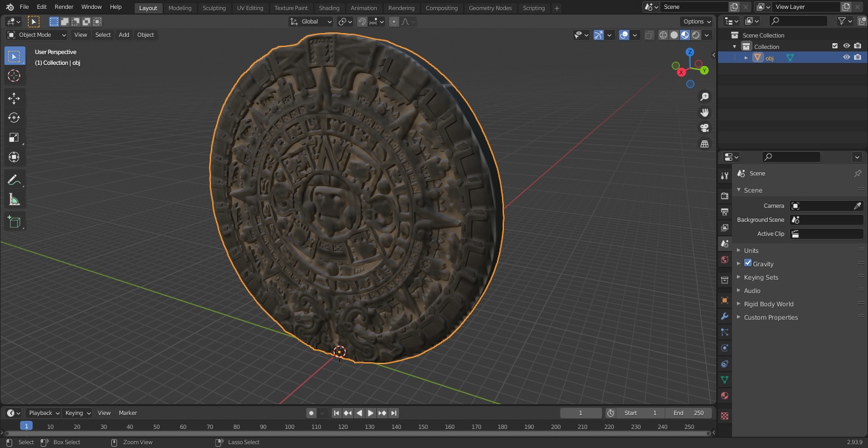Switch orthographic/perspective grid icon

pyautogui.click(x=704, y=144)
